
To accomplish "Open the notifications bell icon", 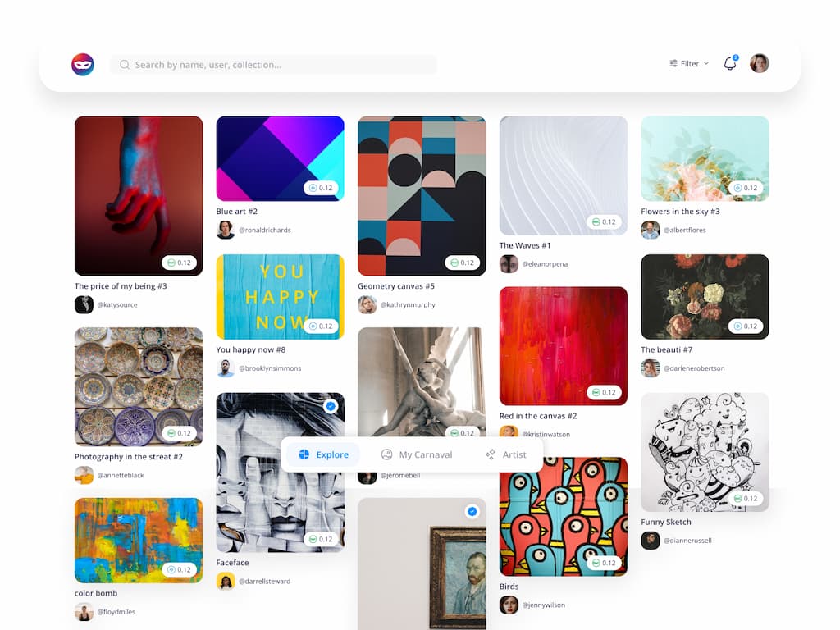I will tap(730, 64).
